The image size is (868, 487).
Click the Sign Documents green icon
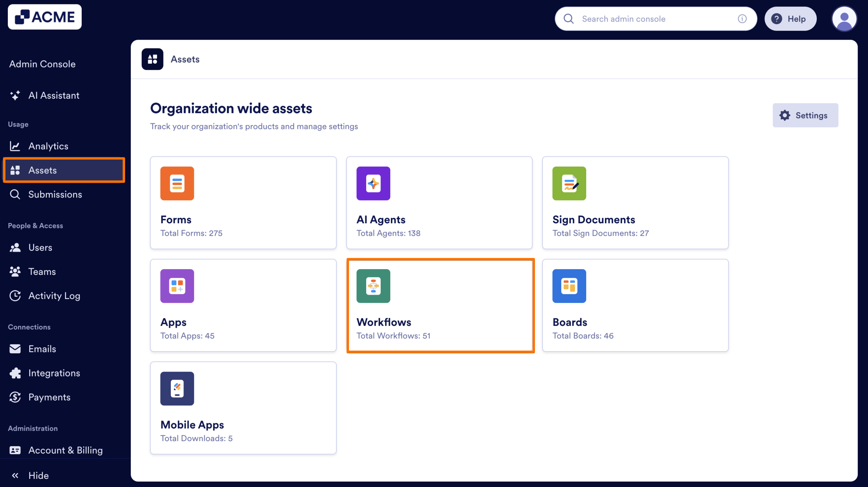pos(569,183)
